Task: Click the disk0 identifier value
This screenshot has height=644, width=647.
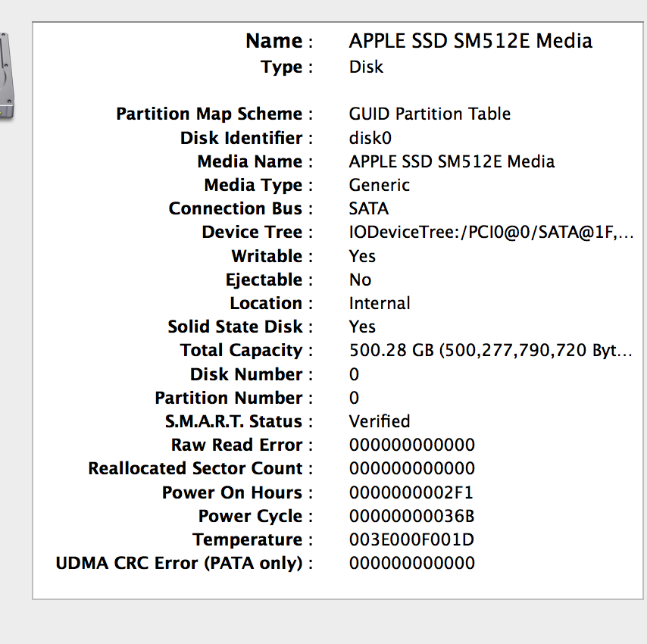Action: pos(370,138)
